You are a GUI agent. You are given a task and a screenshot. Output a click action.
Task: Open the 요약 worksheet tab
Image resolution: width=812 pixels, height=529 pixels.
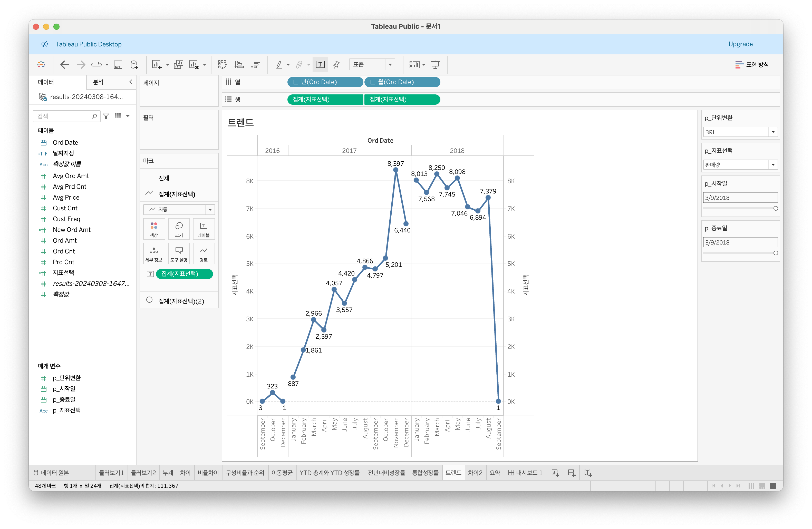pos(494,473)
